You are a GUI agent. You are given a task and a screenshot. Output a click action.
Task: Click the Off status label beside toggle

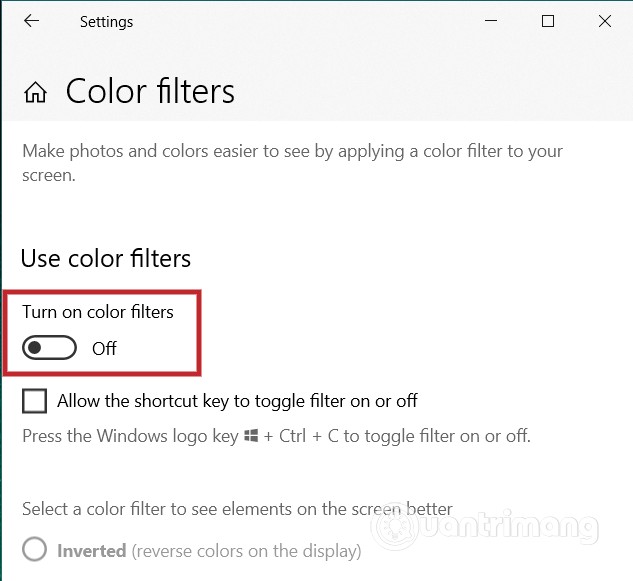click(104, 349)
